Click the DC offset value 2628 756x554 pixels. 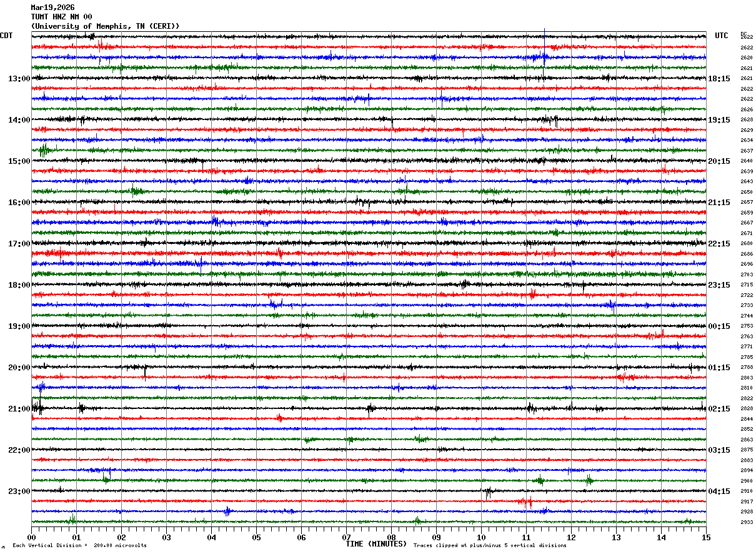(747, 119)
